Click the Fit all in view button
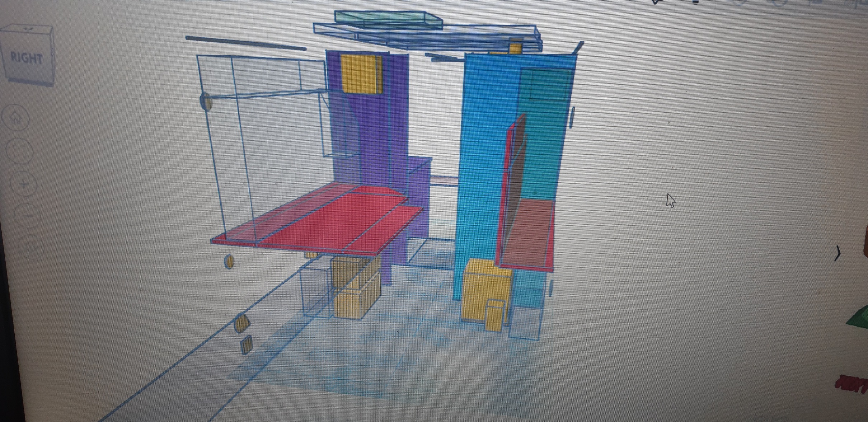Screen dimensions: 868x422 tap(20, 151)
